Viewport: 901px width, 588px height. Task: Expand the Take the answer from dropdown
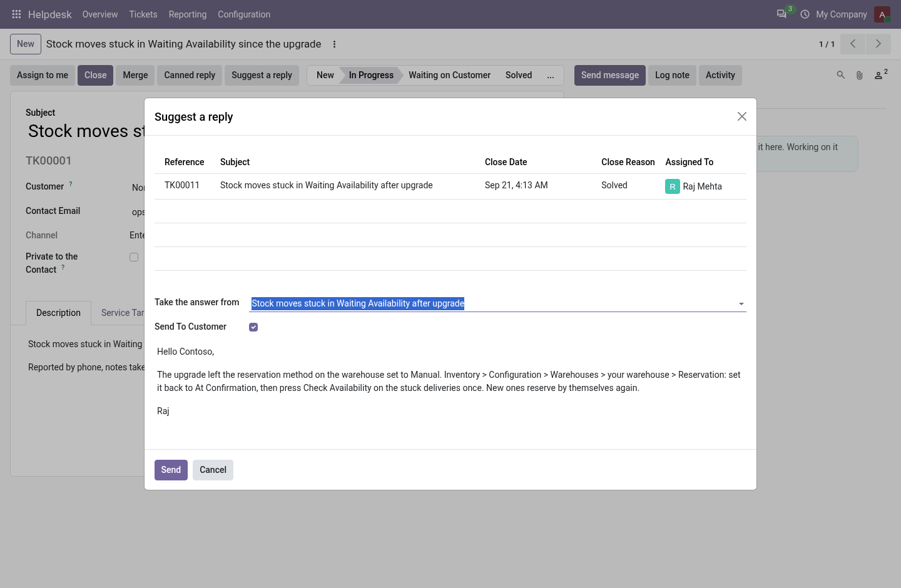pos(741,304)
